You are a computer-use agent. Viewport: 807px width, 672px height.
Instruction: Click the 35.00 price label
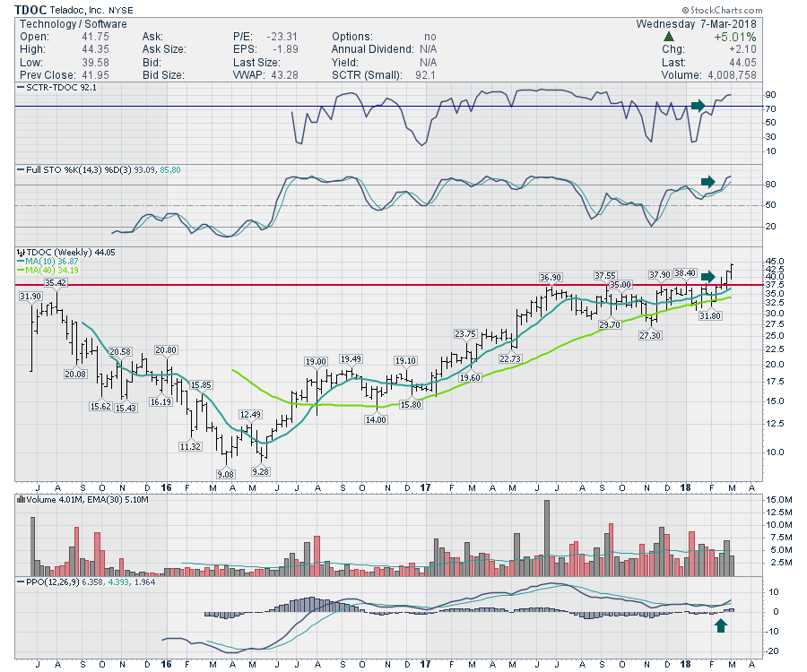click(620, 284)
